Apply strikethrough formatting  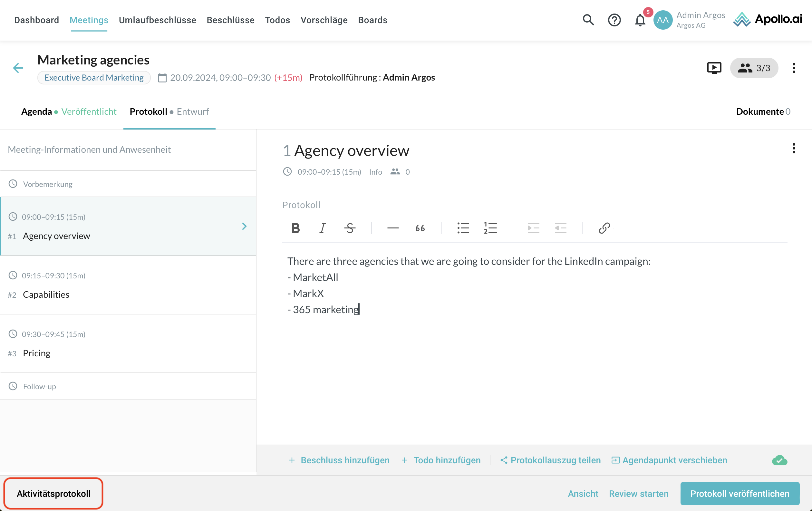pos(350,228)
